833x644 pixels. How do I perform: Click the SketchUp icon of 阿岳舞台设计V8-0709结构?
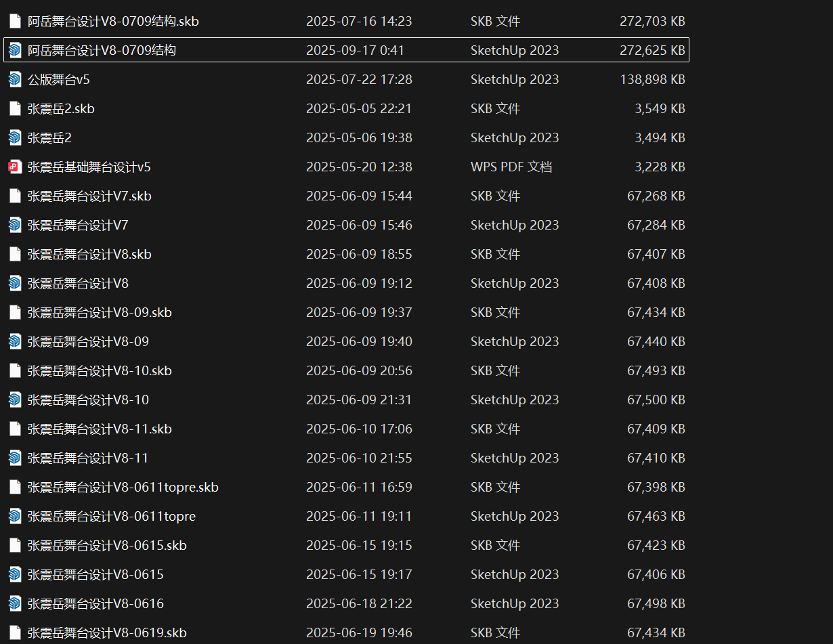click(x=15, y=50)
